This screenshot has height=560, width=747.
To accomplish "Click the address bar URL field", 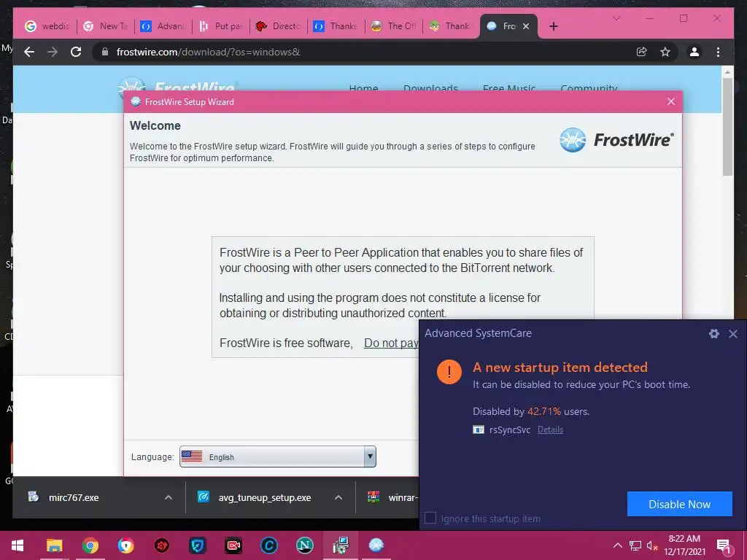I will 362,52.
